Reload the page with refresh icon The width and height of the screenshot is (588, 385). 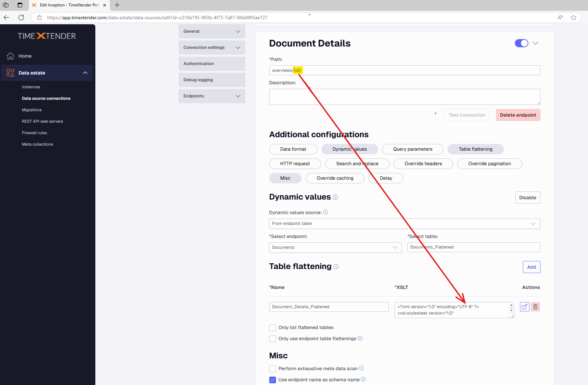pos(21,18)
